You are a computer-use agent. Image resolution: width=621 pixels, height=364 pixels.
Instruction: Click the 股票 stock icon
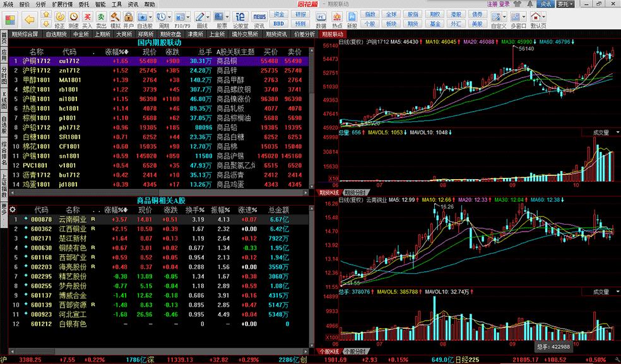pyautogui.click(x=219, y=20)
